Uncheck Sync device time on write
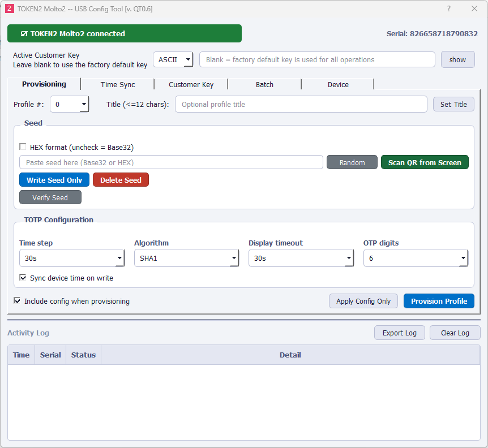The height and width of the screenshot is (448, 488). point(23,278)
